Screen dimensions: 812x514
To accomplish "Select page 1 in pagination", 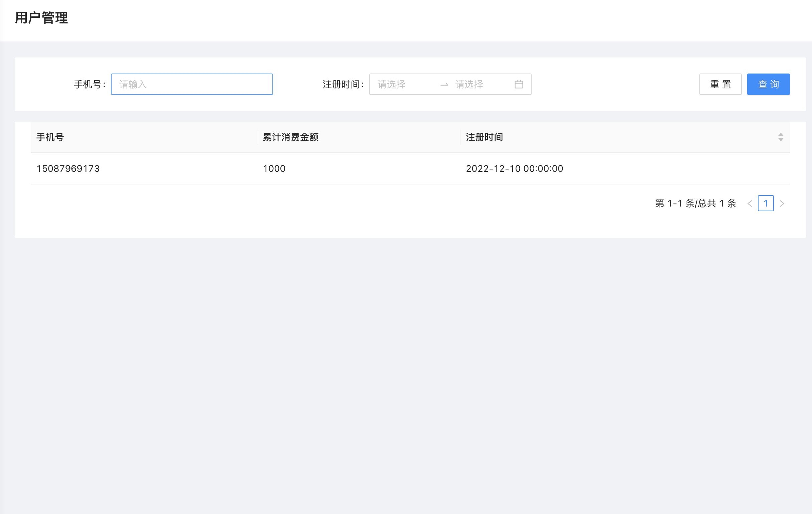I will [766, 204].
